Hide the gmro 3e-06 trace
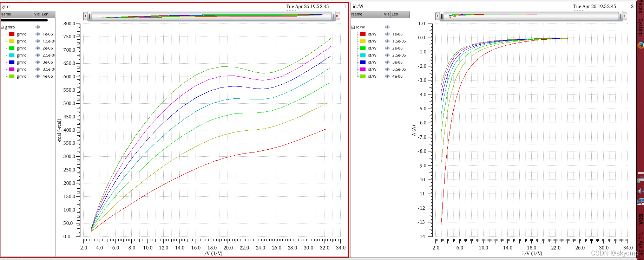The image size is (644, 260). [x=38, y=62]
